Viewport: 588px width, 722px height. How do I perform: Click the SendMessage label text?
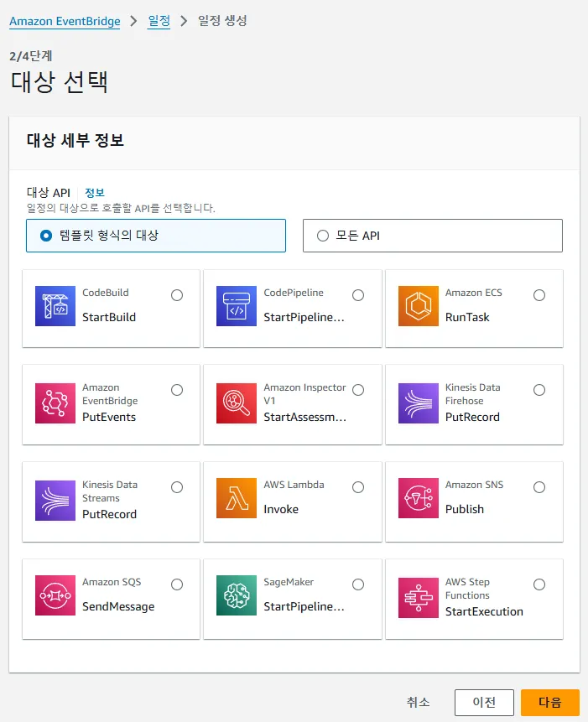point(118,607)
